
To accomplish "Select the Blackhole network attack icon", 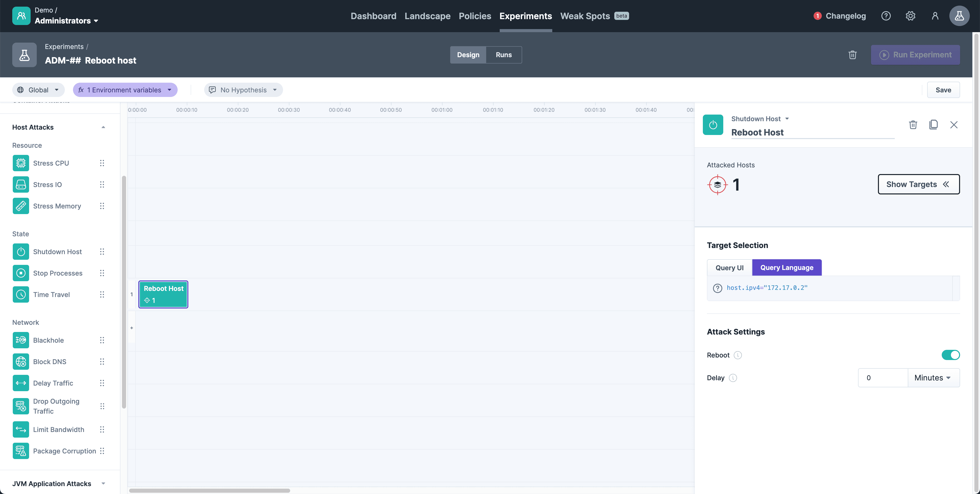I will (x=20, y=340).
